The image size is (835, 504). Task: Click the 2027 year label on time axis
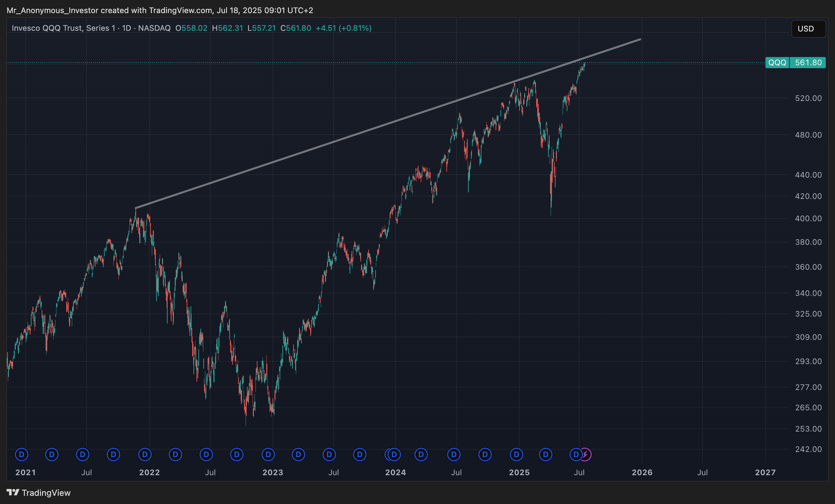[765, 473]
